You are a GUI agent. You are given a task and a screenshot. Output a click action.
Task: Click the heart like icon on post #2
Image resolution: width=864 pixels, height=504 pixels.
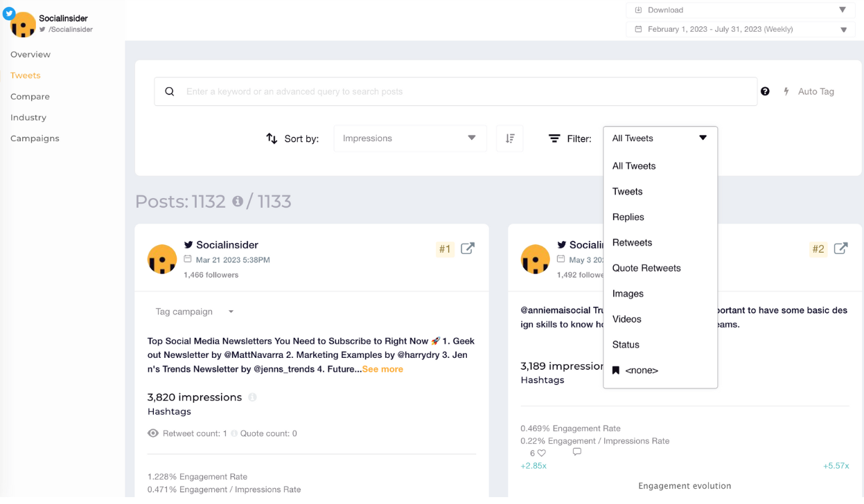542,453
